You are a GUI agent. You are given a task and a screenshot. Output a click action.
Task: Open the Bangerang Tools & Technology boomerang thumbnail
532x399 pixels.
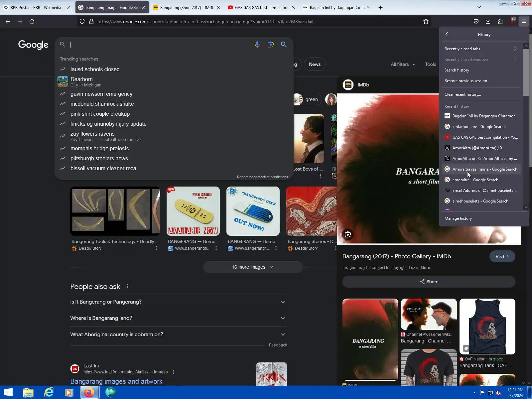115,211
